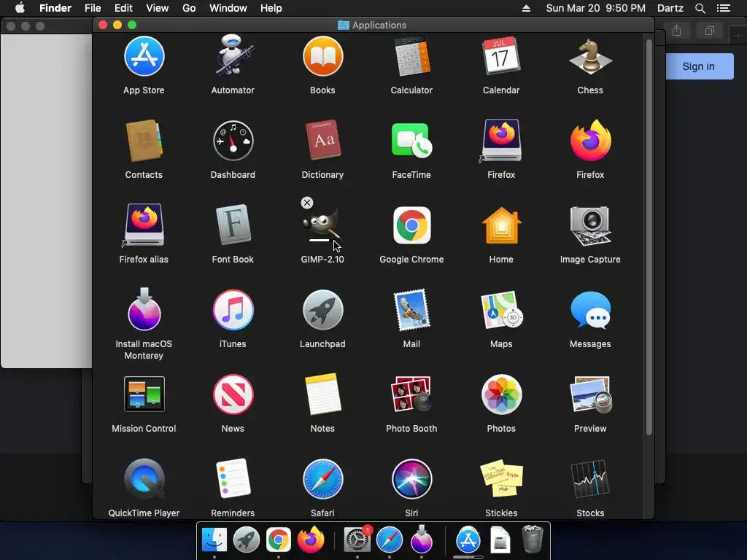This screenshot has height=560, width=747.
Task: Select the Calendar app icon
Action: pos(501,56)
